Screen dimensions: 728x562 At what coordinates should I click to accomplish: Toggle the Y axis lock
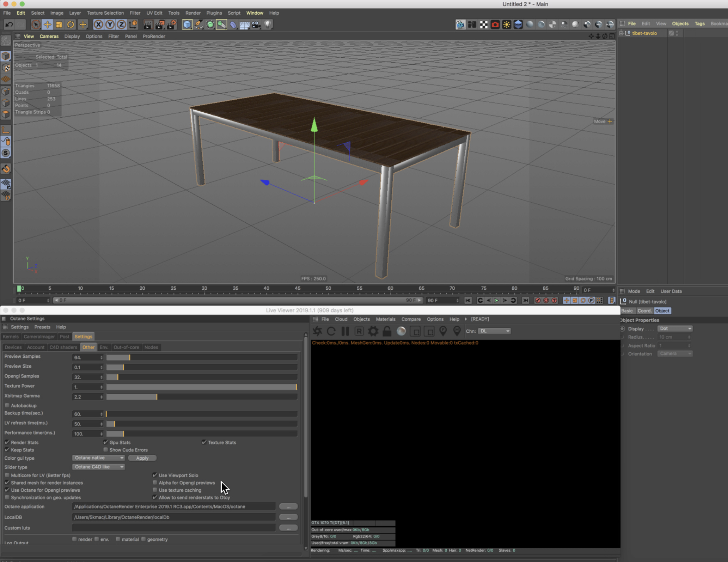click(x=110, y=25)
